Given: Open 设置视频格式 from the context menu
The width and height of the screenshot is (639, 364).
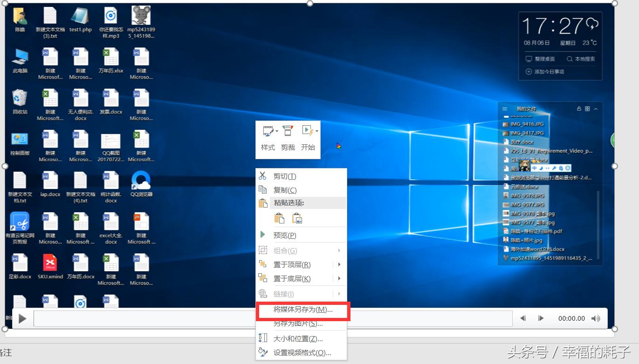Looking at the screenshot, I should click(302, 352).
